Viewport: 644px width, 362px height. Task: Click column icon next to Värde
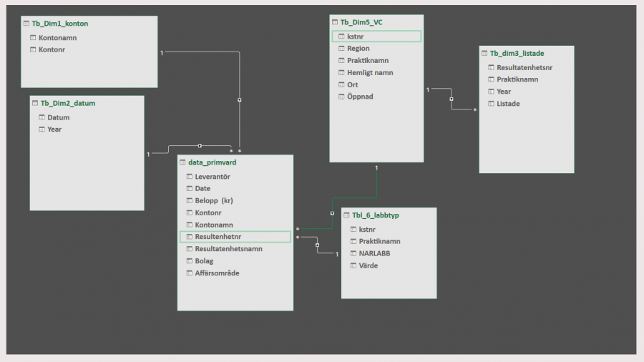click(353, 265)
